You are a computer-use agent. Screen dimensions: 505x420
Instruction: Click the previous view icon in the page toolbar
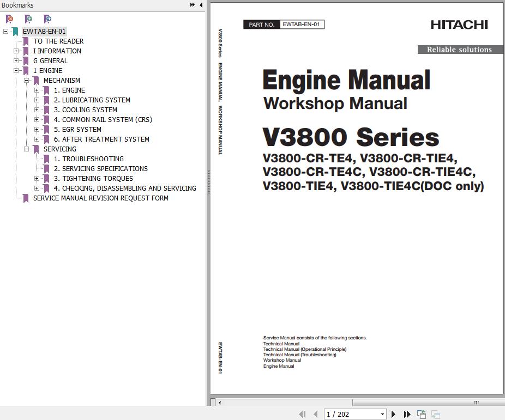pos(421,414)
